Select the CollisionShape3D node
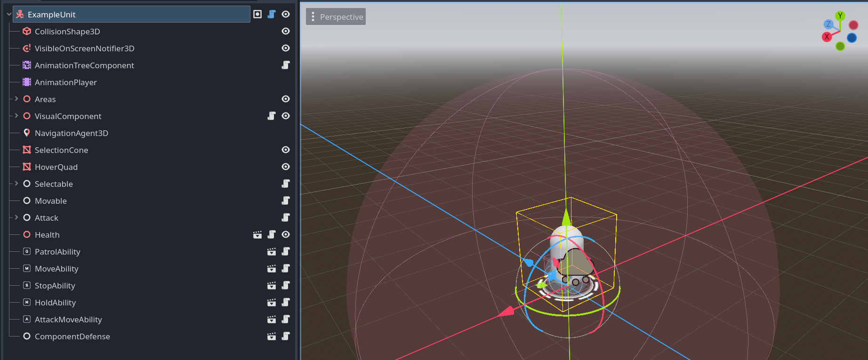Screen dimensions: 868x360 click(67, 32)
